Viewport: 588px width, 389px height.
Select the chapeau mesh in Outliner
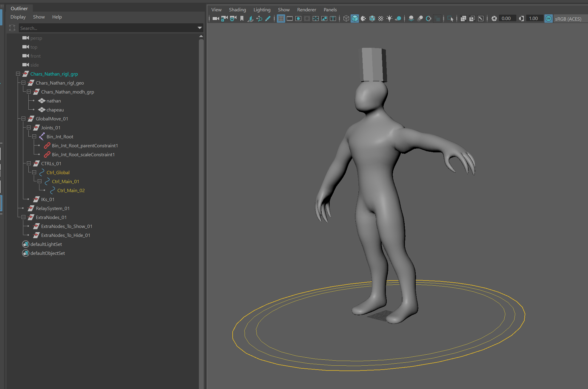(55, 110)
